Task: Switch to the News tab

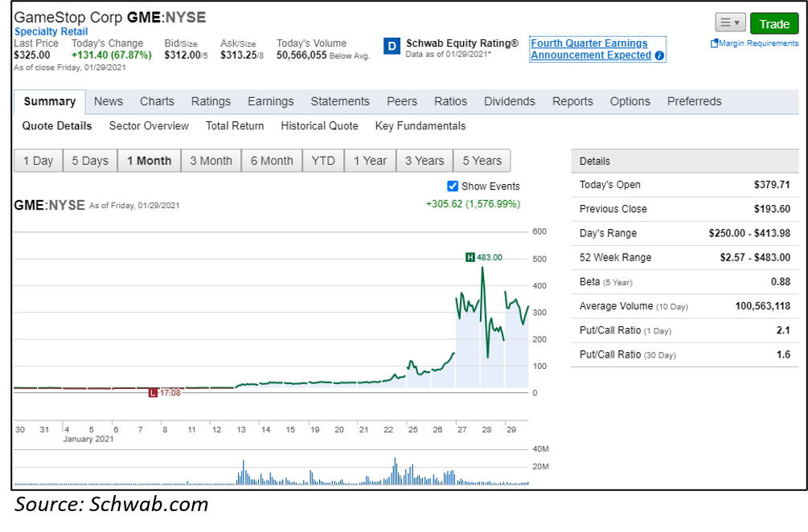Action: pyautogui.click(x=109, y=101)
